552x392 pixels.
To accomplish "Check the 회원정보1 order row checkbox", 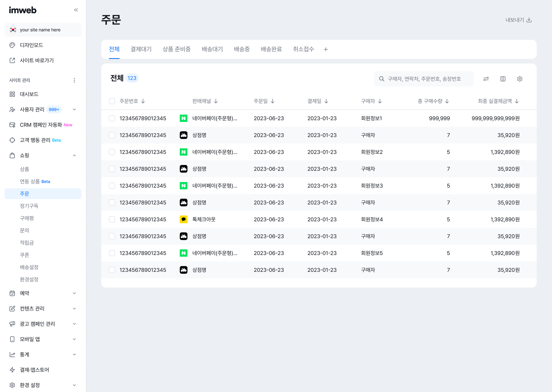I will tap(112, 118).
